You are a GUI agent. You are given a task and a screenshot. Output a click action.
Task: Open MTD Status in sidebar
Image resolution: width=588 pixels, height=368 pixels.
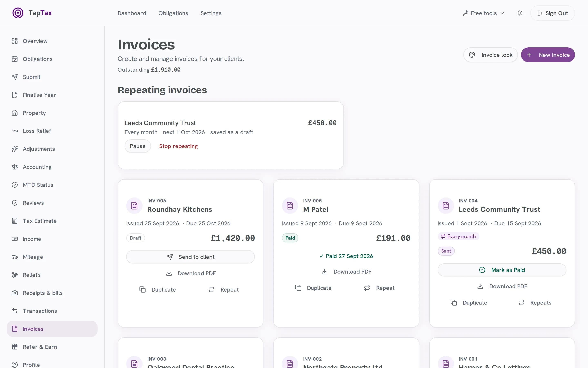52,185
